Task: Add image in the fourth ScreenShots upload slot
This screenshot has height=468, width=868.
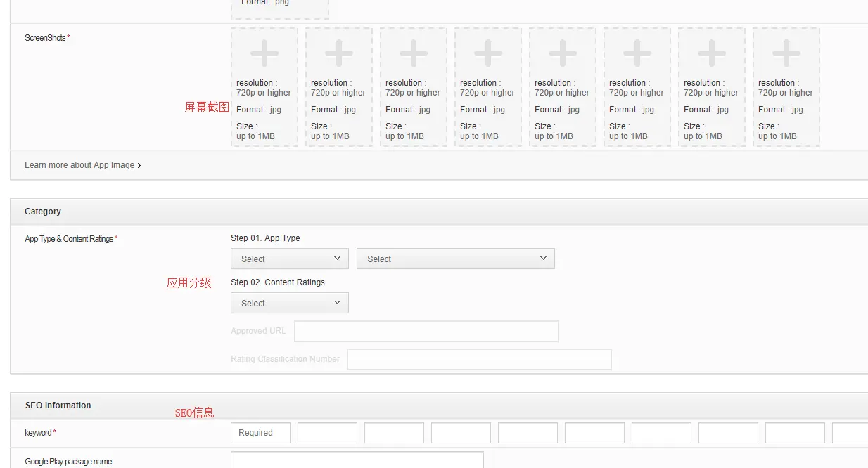Action: tap(488, 87)
